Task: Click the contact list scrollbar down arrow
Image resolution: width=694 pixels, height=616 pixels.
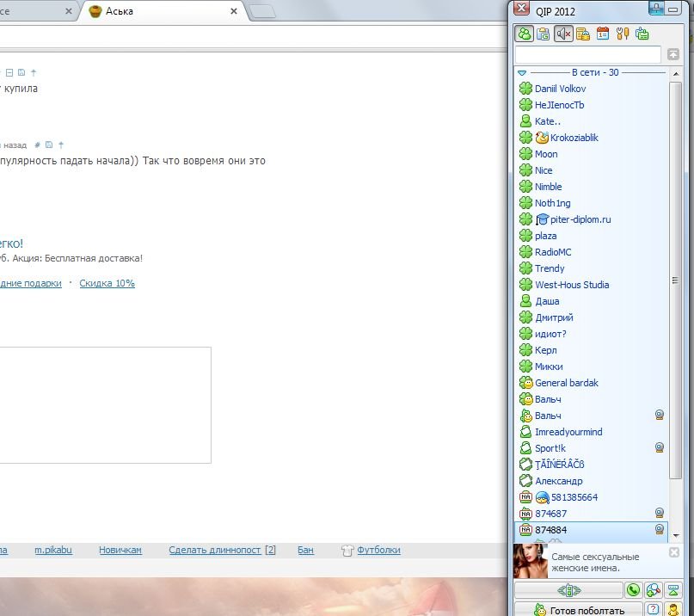Action: click(676, 534)
